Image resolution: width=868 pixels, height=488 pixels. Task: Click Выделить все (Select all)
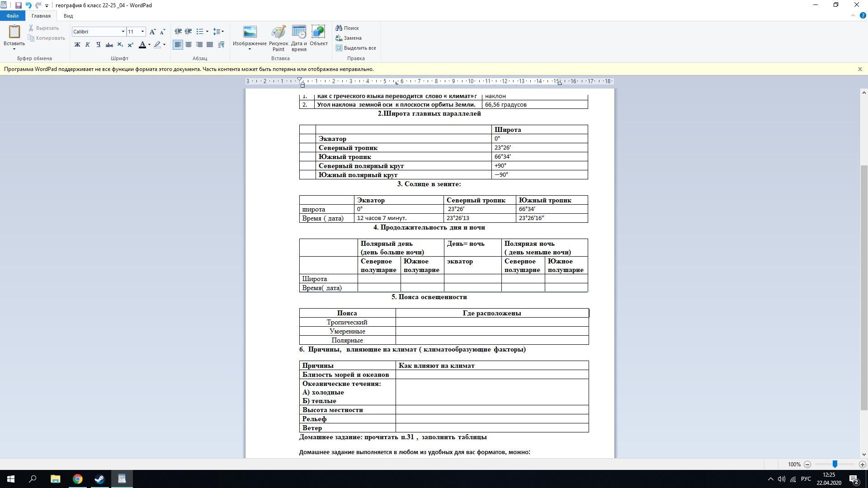coord(356,48)
